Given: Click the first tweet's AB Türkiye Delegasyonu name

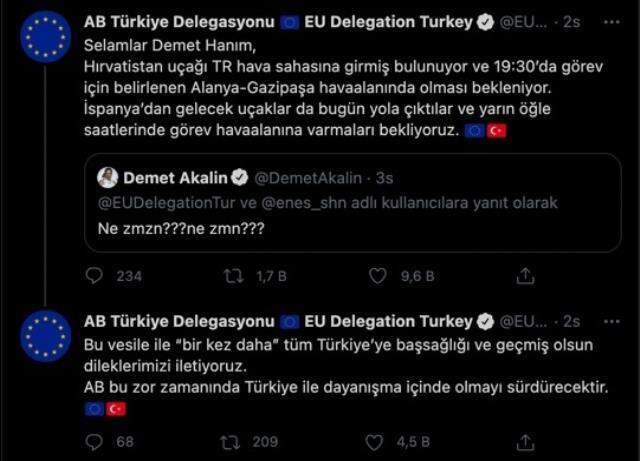Looking at the screenshot, I should (x=180, y=21).
